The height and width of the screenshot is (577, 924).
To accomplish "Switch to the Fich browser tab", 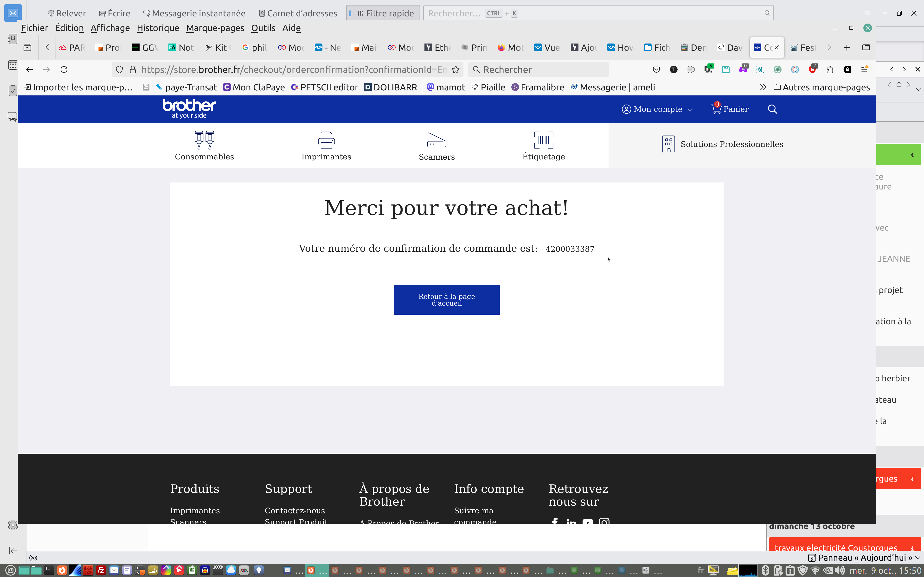I will click(x=657, y=48).
